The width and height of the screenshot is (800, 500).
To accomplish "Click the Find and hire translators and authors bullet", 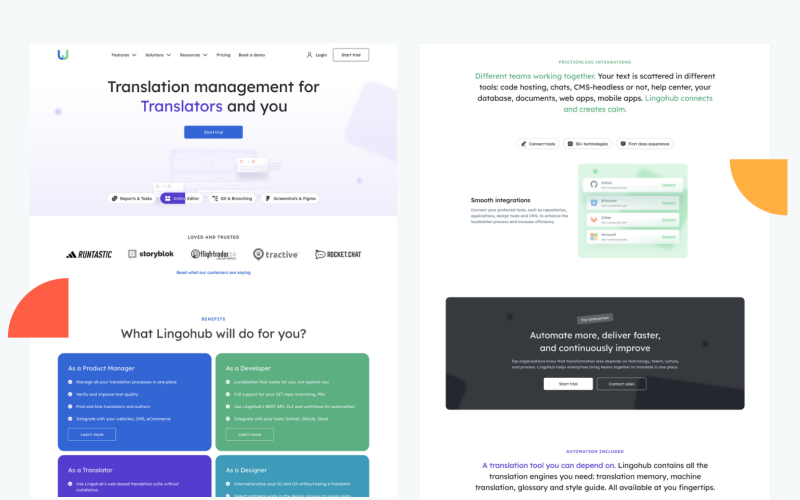I will [113, 407].
